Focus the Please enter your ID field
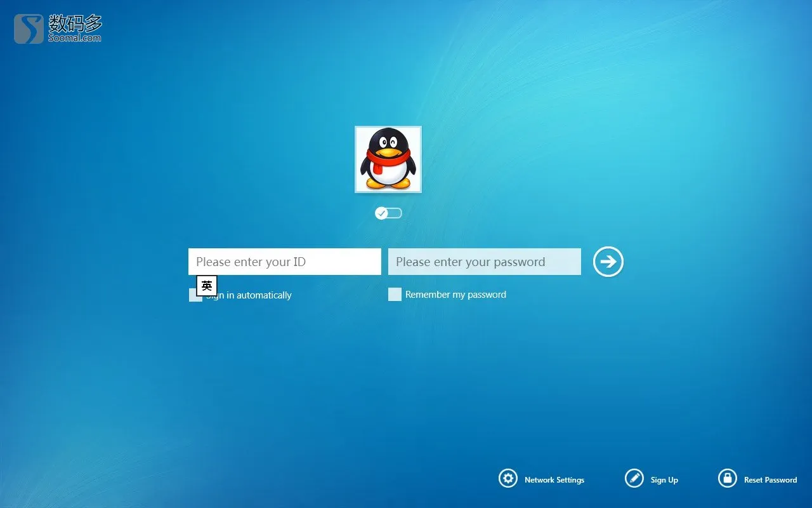Screen dimensions: 812x508 pos(285,262)
